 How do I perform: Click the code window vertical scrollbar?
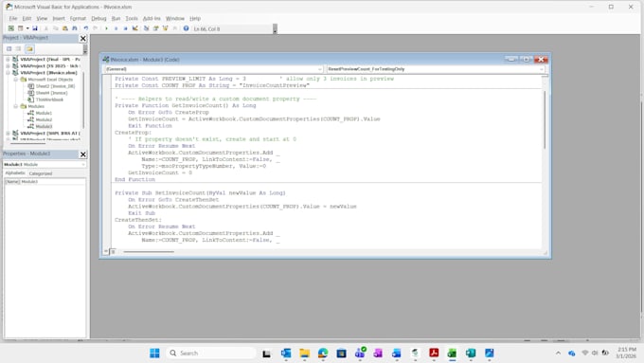545,119
